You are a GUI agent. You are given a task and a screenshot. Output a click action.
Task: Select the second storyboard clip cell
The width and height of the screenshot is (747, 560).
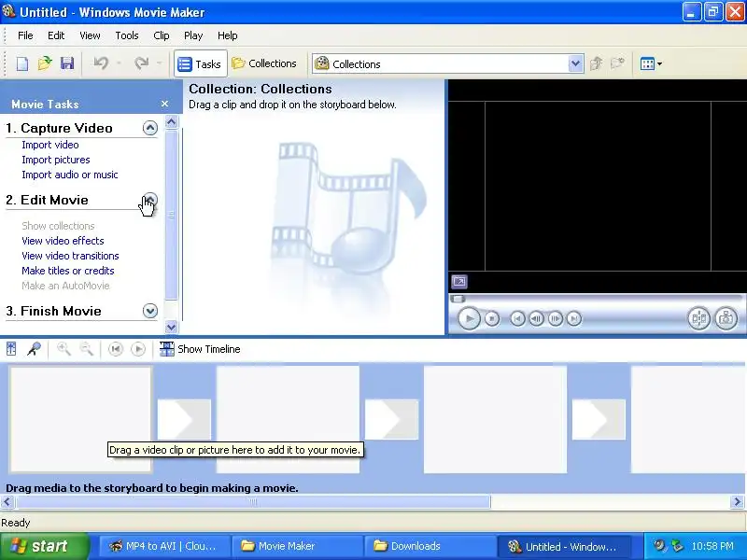288,419
